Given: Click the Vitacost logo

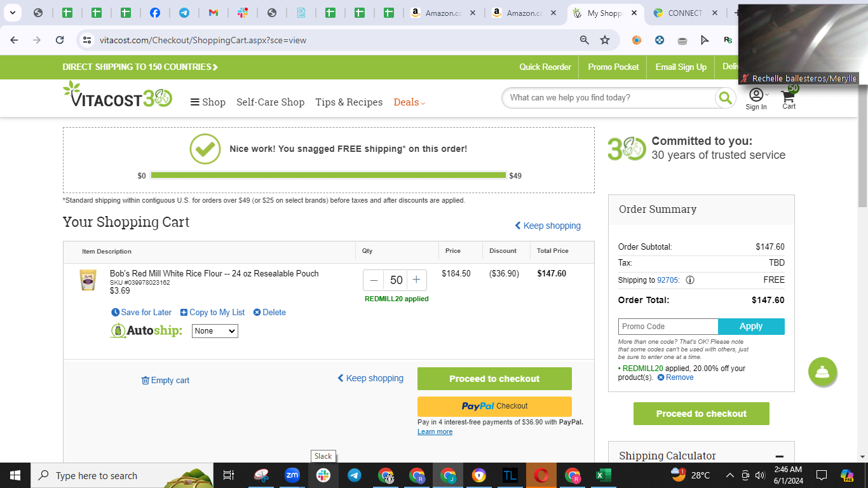Looking at the screenshot, I should point(118,95).
